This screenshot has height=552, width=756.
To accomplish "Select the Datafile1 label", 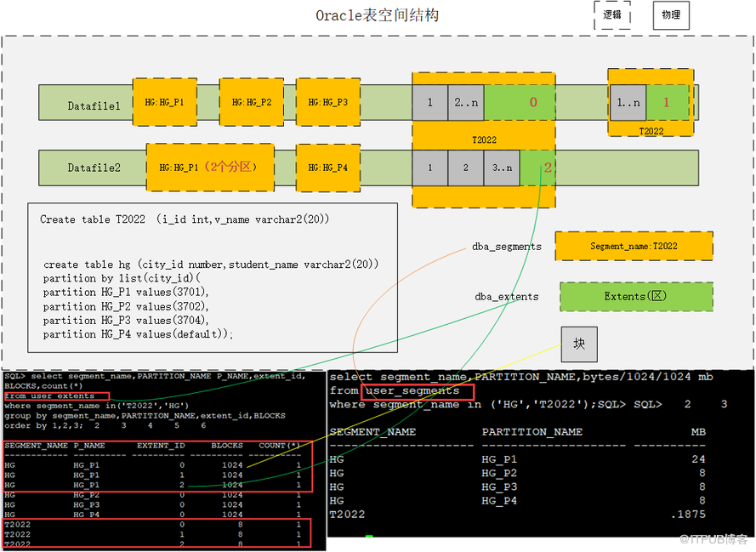I will click(94, 106).
